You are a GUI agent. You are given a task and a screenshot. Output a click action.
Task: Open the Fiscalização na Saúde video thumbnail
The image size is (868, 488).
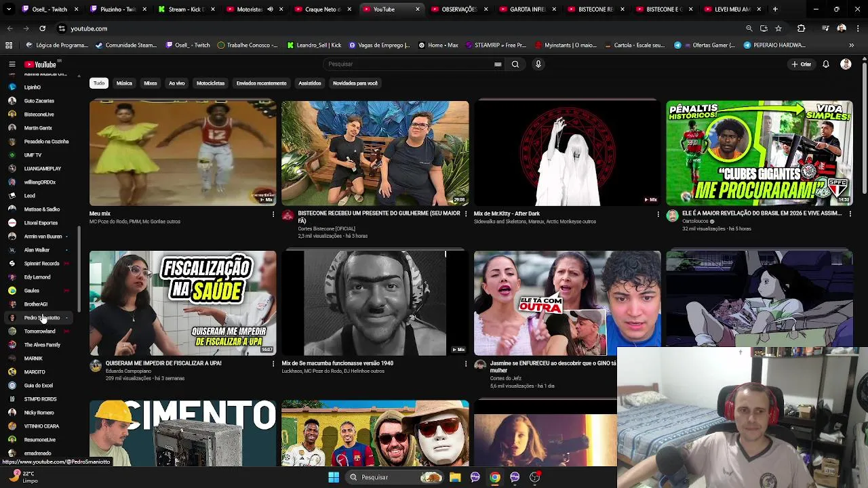pos(183,303)
